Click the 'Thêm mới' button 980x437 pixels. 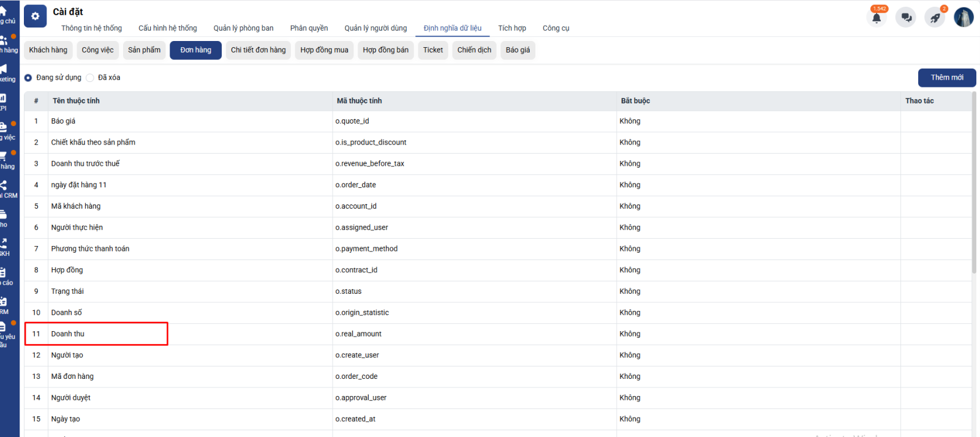coord(946,78)
